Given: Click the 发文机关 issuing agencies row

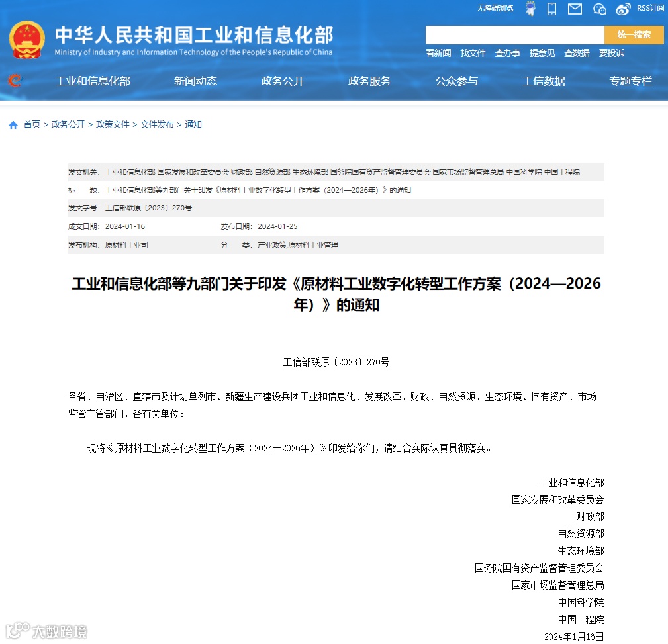Looking at the screenshot, I should tap(336, 172).
